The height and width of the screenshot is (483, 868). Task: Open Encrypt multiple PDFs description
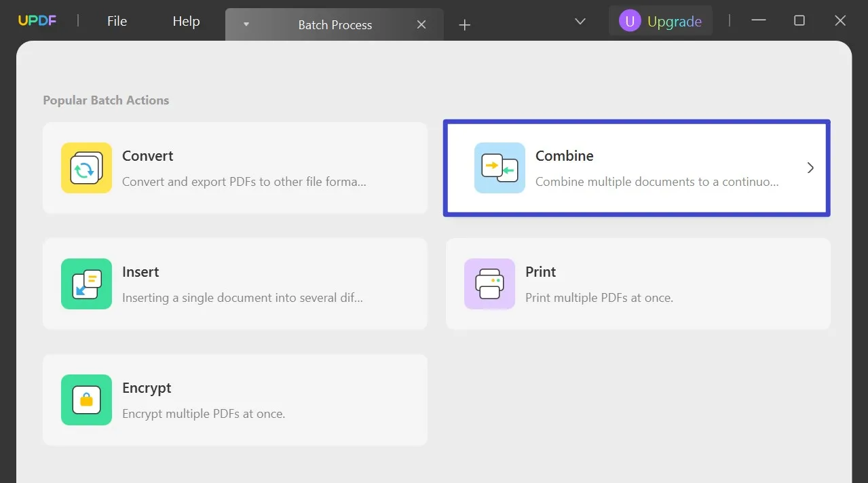pyautogui.click(x=204, y=413)
